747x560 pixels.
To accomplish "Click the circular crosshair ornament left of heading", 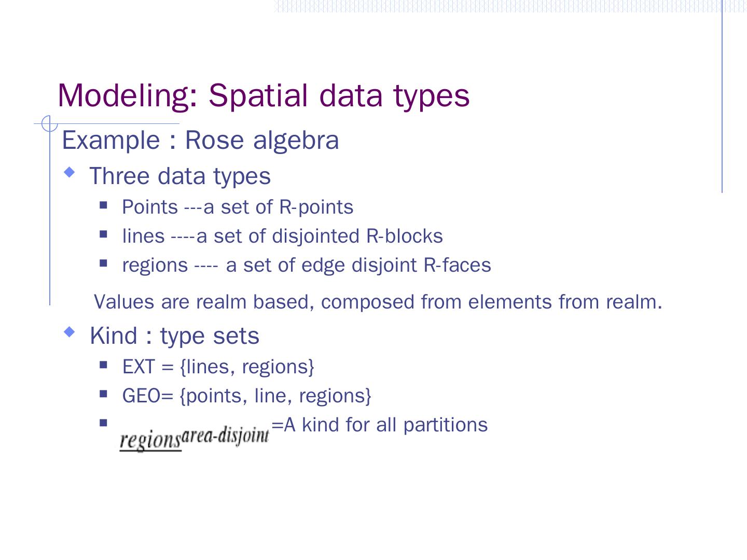I will pyautogui.click(x=49, y=124).
